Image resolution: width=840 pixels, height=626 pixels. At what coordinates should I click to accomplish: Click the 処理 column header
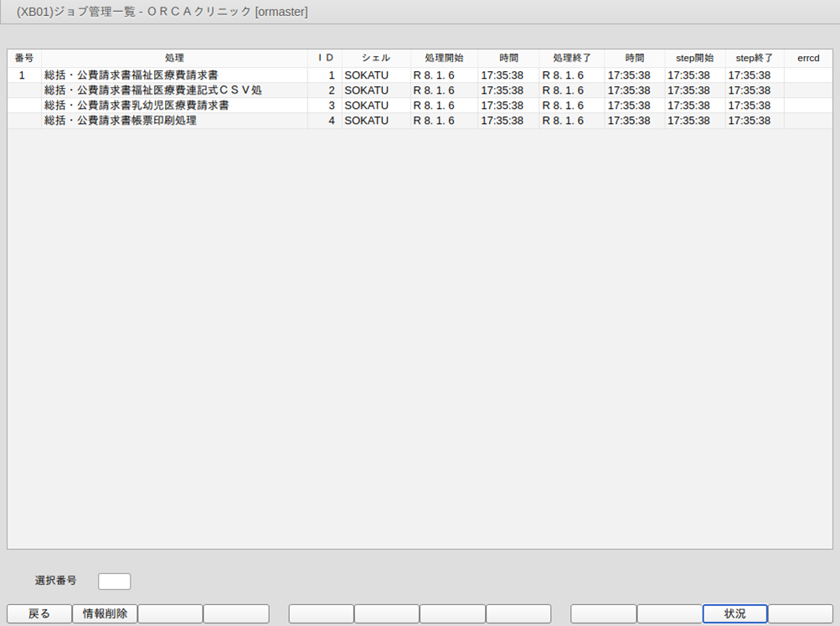[x=174, y=59]
